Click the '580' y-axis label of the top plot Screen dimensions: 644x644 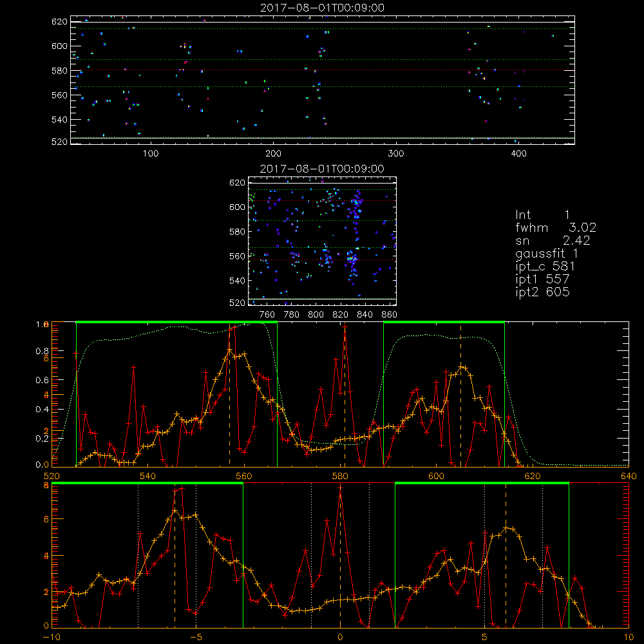pos(59,71)
